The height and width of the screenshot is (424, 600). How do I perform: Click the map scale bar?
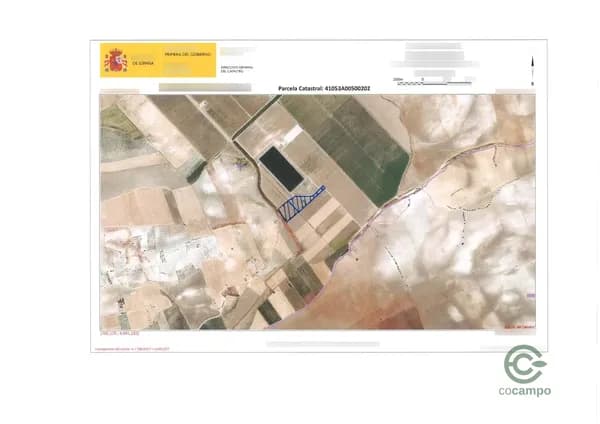click(x=435, y=82)
